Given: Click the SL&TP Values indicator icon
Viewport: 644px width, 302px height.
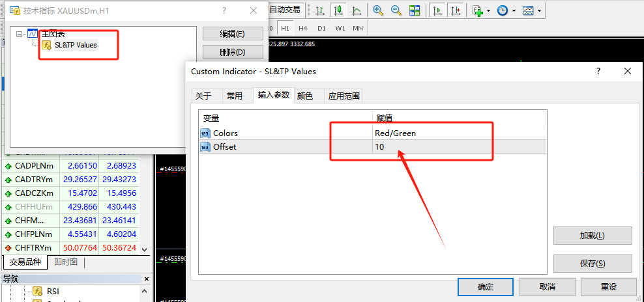Looking at the screenshot, I should (x=46, y=45).
